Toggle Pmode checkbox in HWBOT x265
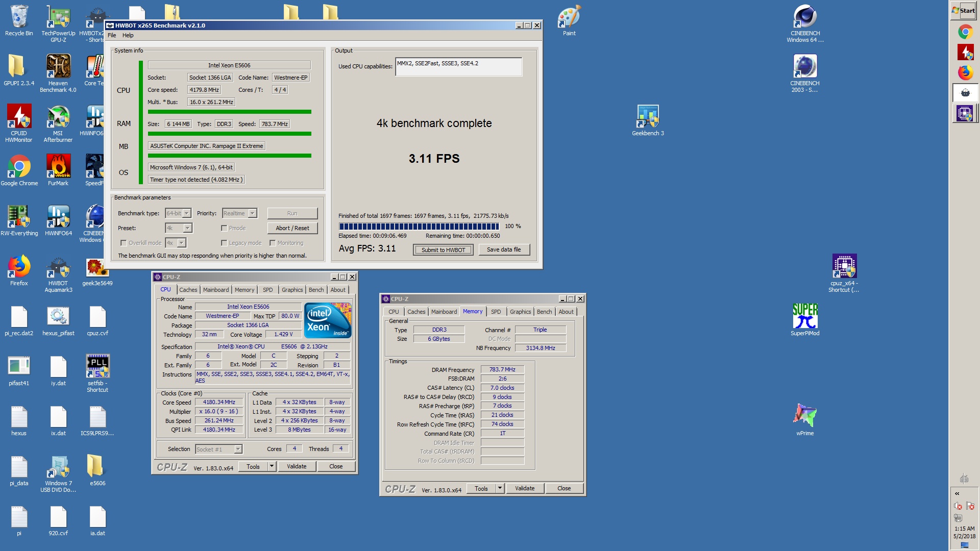The width and height of the screenshot is (980, 551). [224, 228]
